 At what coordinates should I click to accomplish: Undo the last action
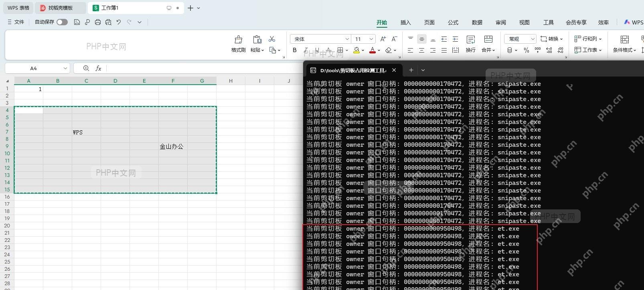click(x=119, y=22)
